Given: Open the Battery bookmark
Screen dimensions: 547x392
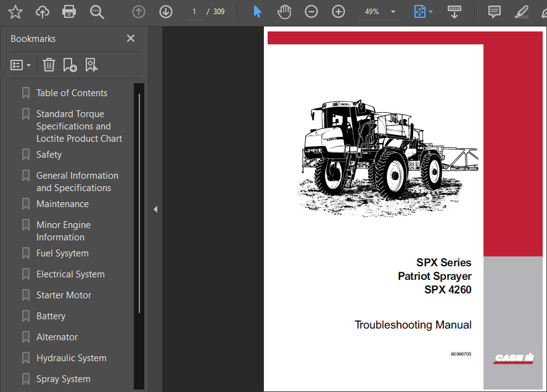Looking at the screenshot, I should 51,316.
